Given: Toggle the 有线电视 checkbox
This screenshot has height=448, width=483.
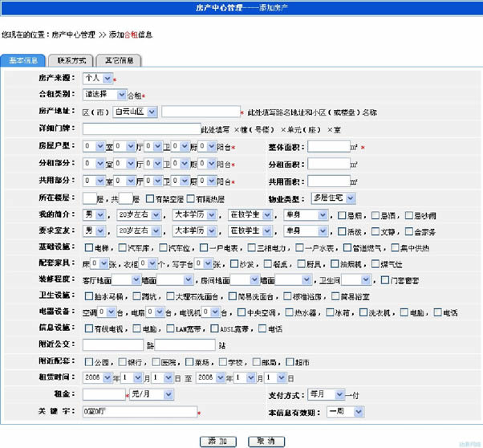Looking at the screenshot, I should click(87, 328).
